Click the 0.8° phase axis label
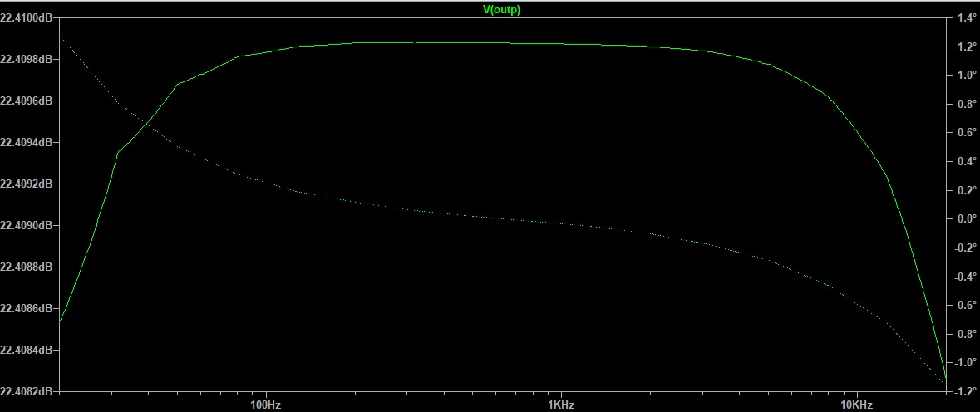The image size is (980, 412). [966, 105]
